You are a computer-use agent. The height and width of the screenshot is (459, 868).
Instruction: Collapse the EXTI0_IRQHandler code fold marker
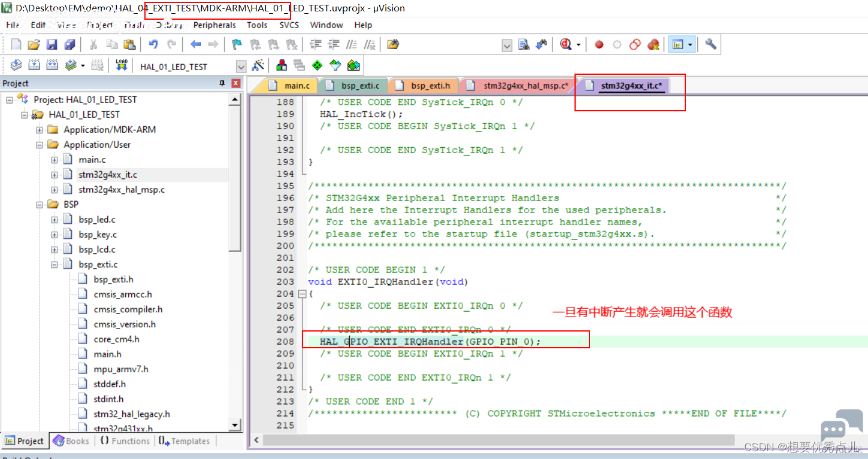point(301,294)
